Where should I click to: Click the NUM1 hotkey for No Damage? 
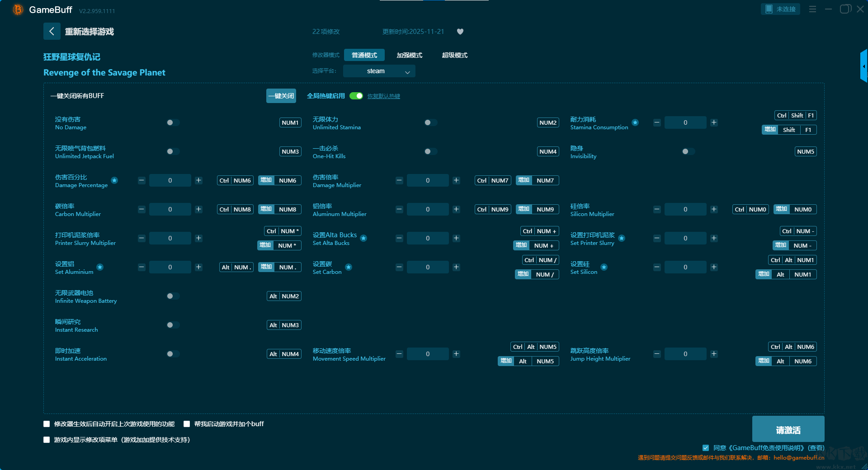tap(290, 122)
